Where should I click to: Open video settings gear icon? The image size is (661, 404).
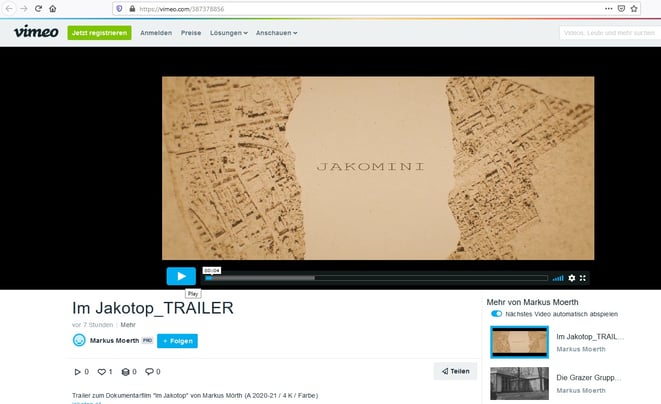click(572, 278)
